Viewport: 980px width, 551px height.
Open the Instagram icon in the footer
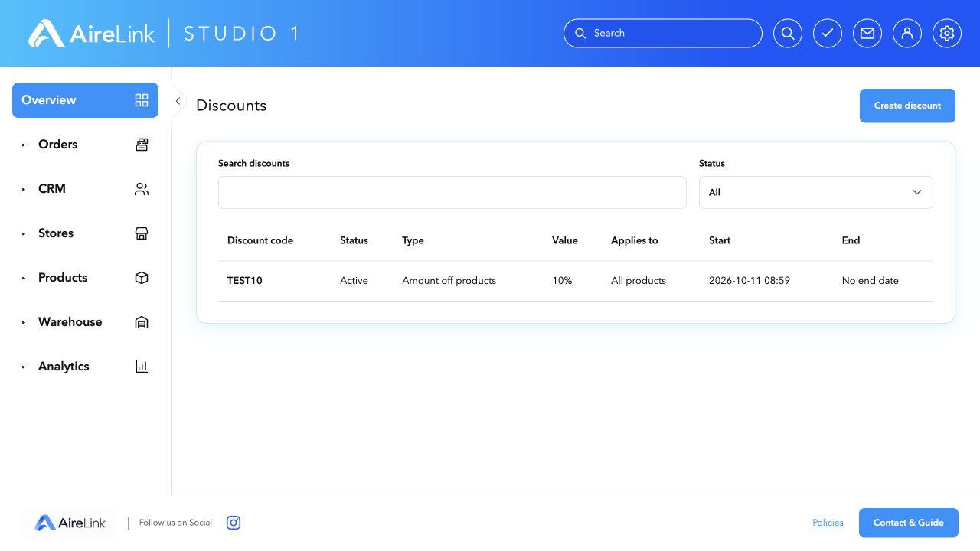pyautogui.click(x=234, y=523)
